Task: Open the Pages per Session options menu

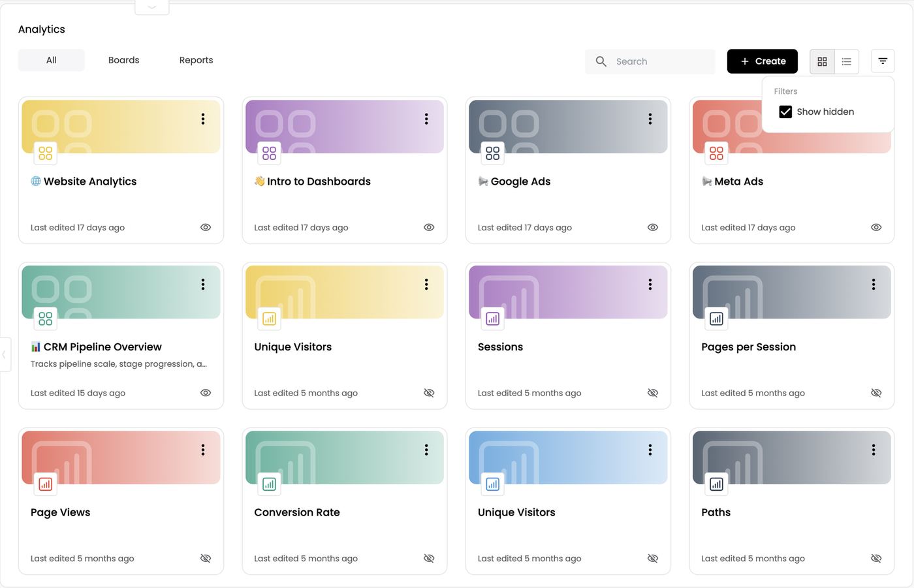Action: pos(874,285)
